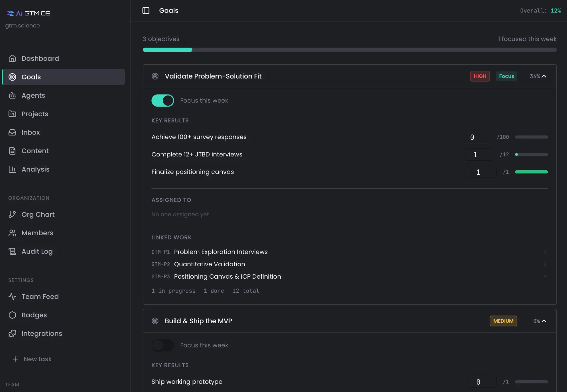Open linked work Quantitative Validation

pos(209,264)
